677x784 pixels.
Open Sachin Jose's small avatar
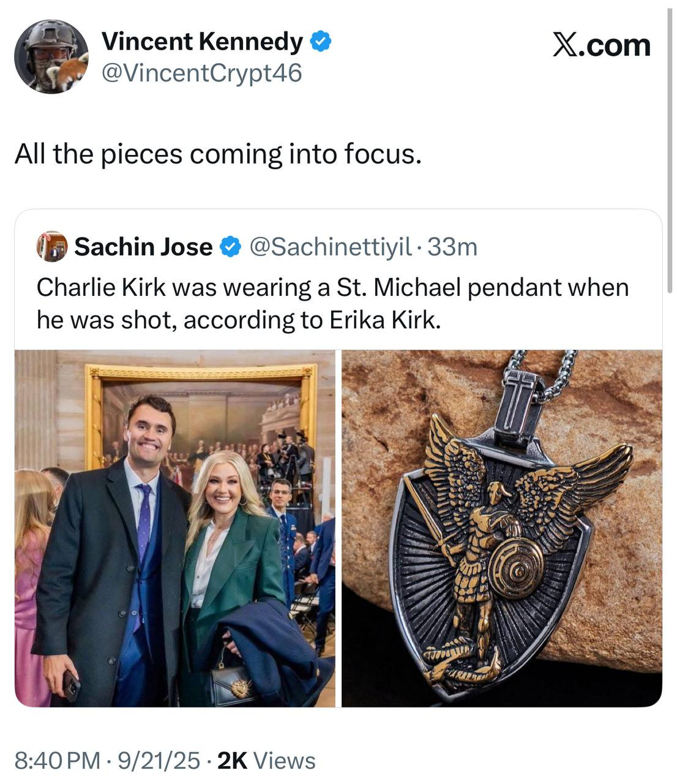click(52, 247)
